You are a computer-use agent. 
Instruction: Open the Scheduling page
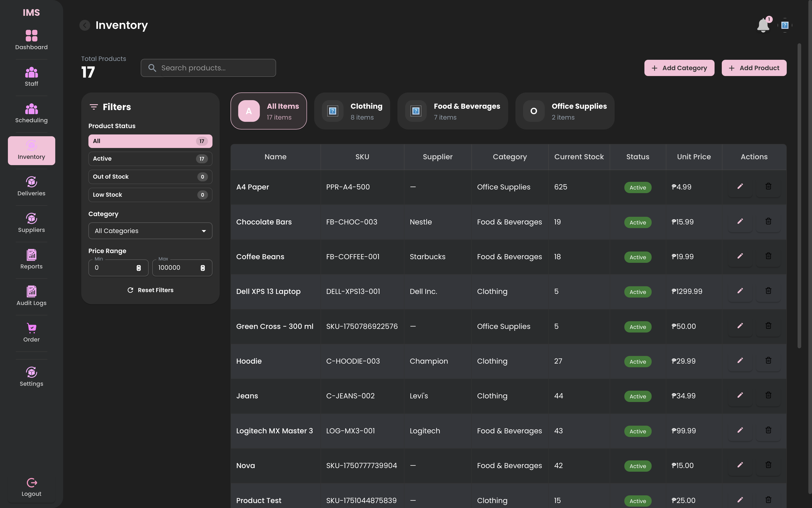pos(31,113)
